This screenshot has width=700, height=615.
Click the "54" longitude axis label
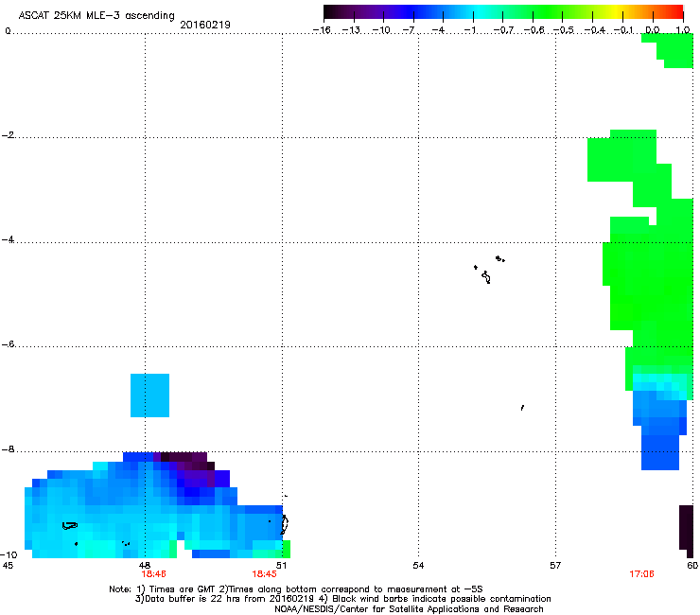pos(418,566)
